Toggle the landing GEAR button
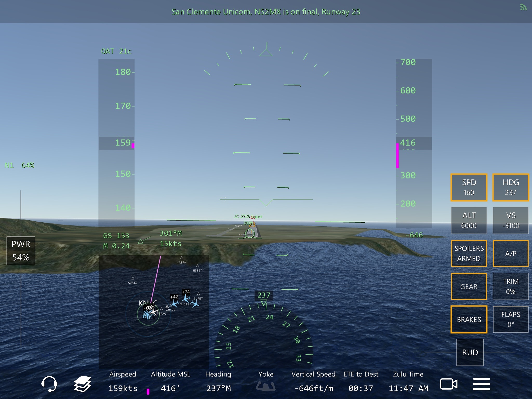This screenshot has height=399, width=532. (x=469, y=287)
